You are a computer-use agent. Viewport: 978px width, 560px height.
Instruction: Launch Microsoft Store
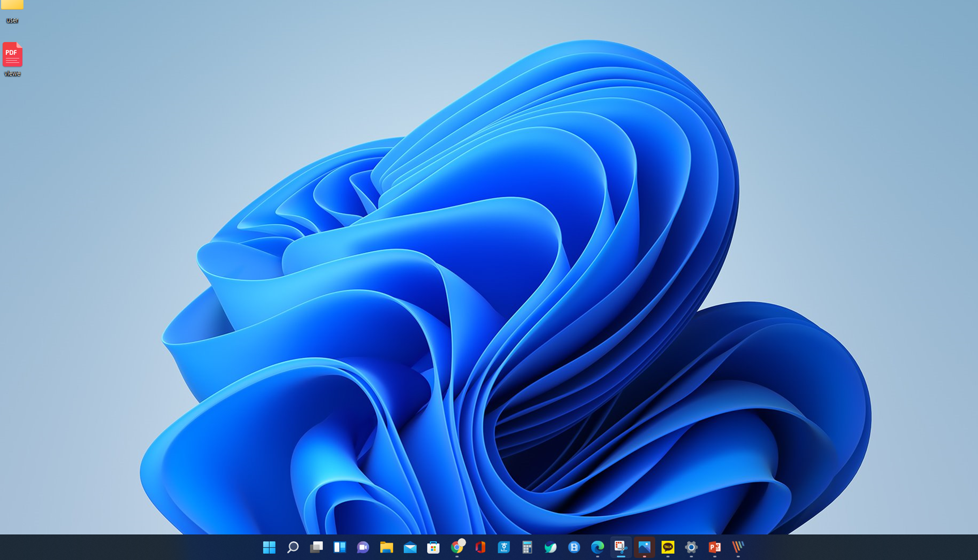pos(433,547)
